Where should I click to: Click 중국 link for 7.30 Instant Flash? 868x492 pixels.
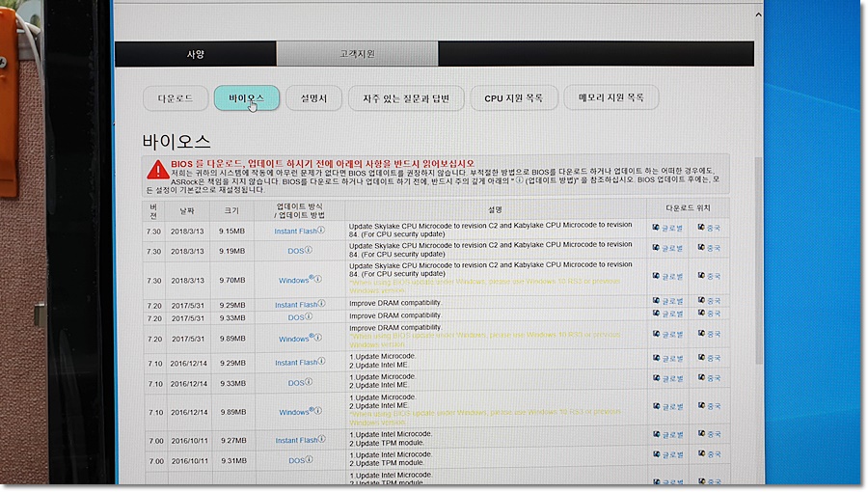click(x=714, y=228)
